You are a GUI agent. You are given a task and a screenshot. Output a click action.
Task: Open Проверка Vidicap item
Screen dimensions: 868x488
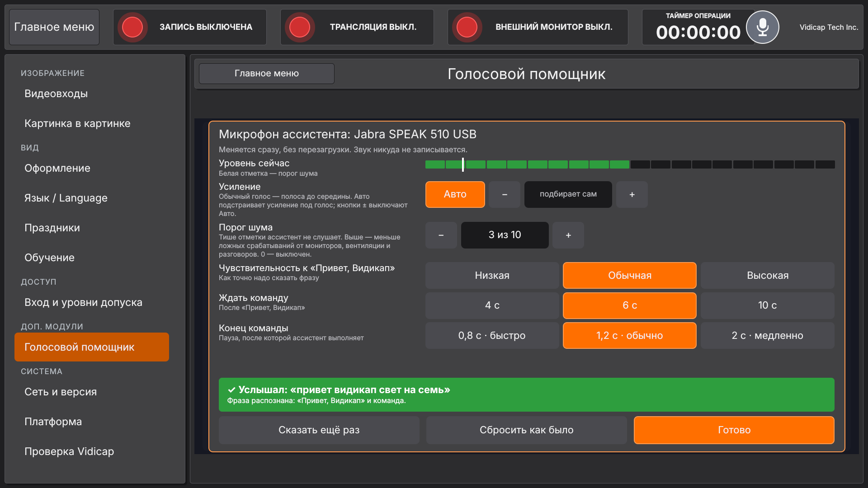coord(92,451)
